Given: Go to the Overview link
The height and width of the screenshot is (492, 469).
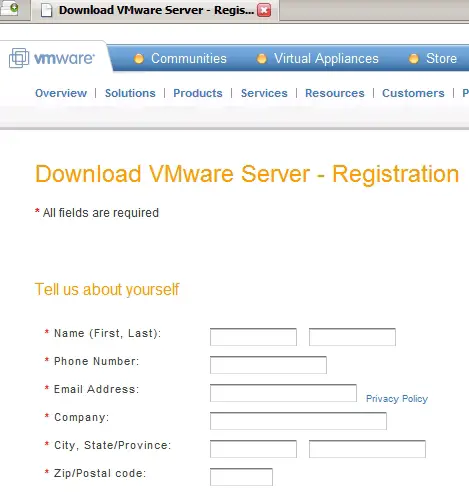Looking at the screenshot, I should [61, 93].
